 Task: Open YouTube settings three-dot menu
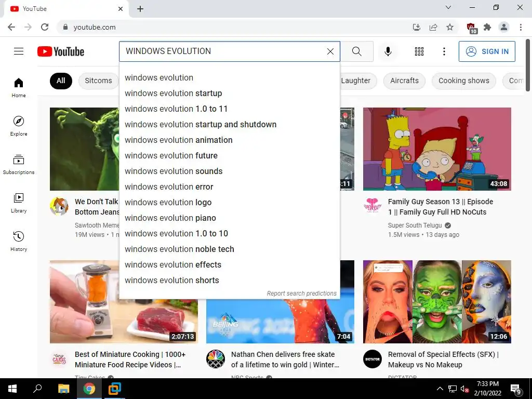pyautogui.click(x=444, y=51)
